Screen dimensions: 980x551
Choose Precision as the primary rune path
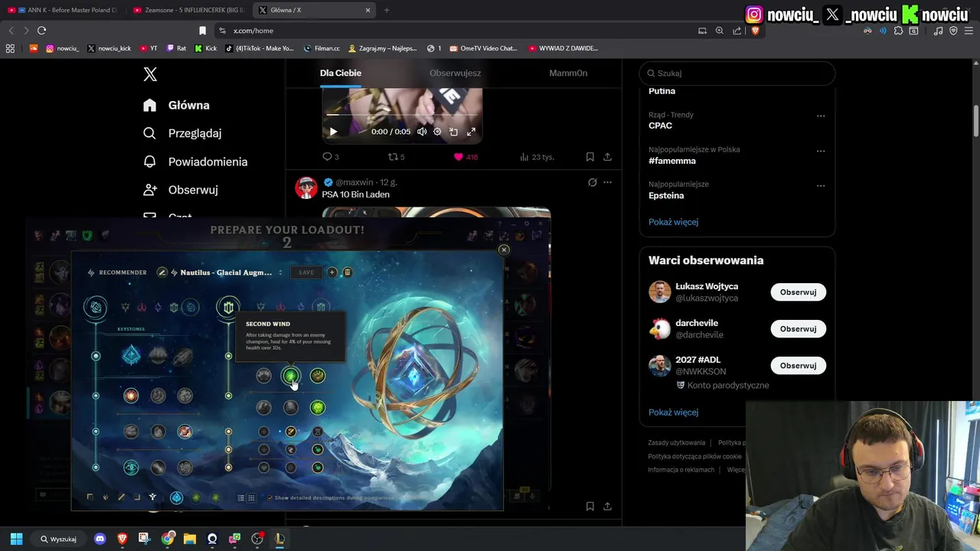point(126,308)
